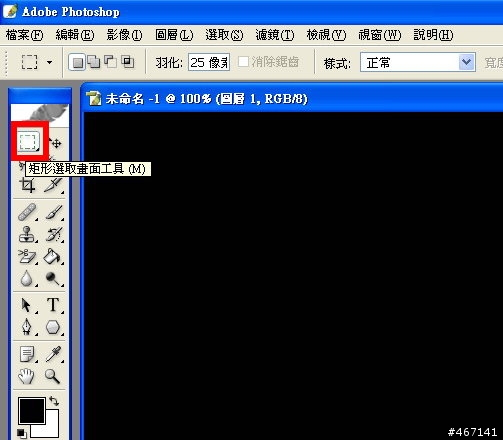503x440 pixels.
Task: Select the History Brush tool
Action: (x=54, y=234)
